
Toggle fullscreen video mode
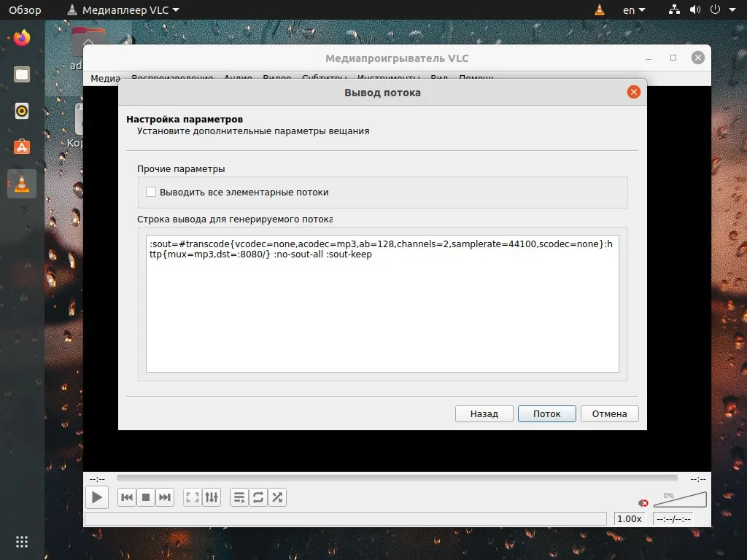191,497
